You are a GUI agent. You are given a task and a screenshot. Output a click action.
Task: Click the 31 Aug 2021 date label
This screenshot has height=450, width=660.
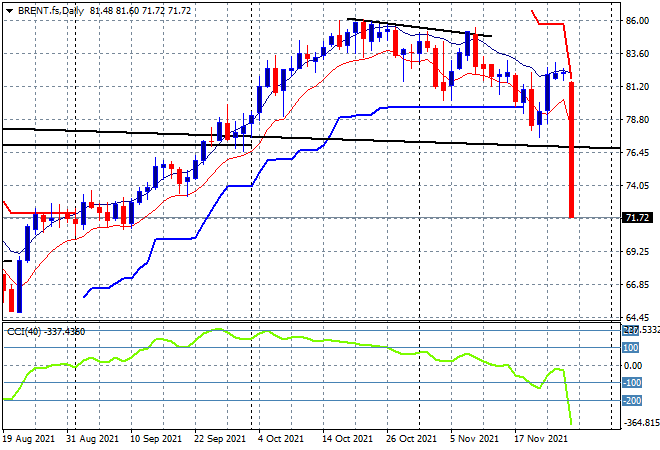(93, 439)
